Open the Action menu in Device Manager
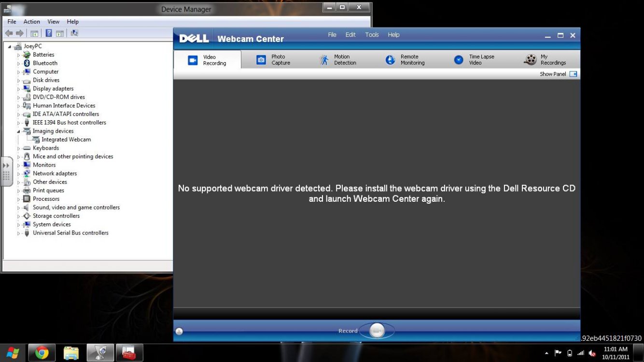The width and height of the screenshot is (644, 362). [32, 22]
